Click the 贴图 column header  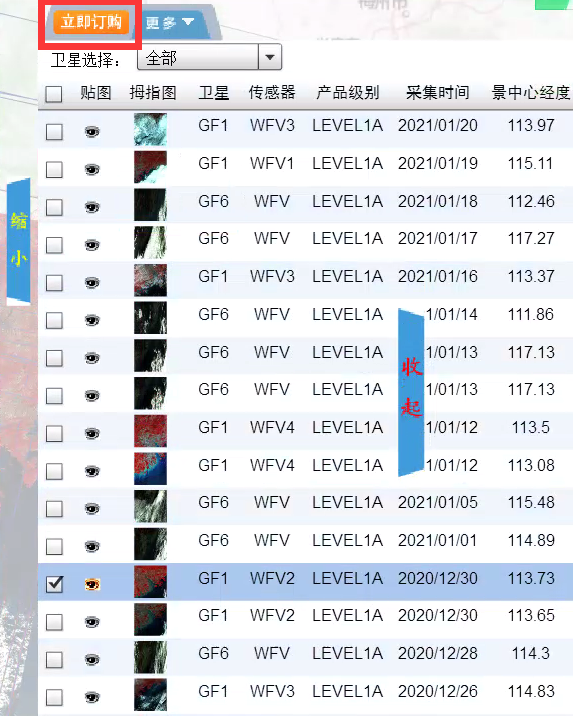(96, 93)
